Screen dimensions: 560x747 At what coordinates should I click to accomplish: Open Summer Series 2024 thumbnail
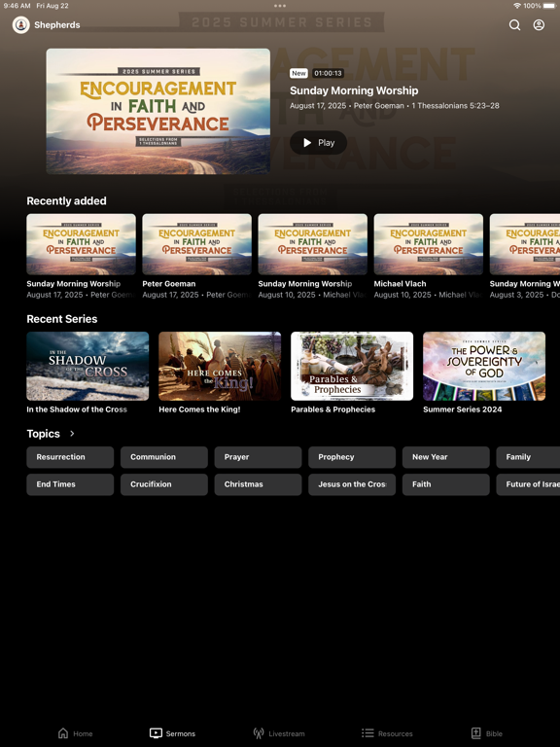tap(484, 366)
